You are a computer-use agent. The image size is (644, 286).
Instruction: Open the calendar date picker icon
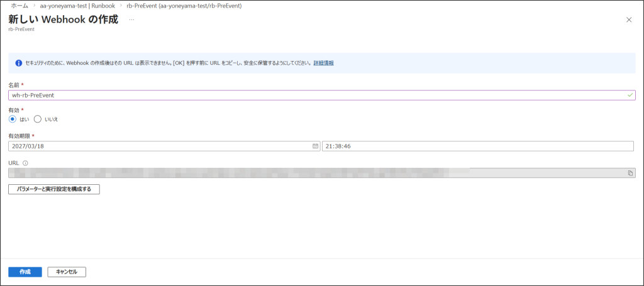(315, 146)
